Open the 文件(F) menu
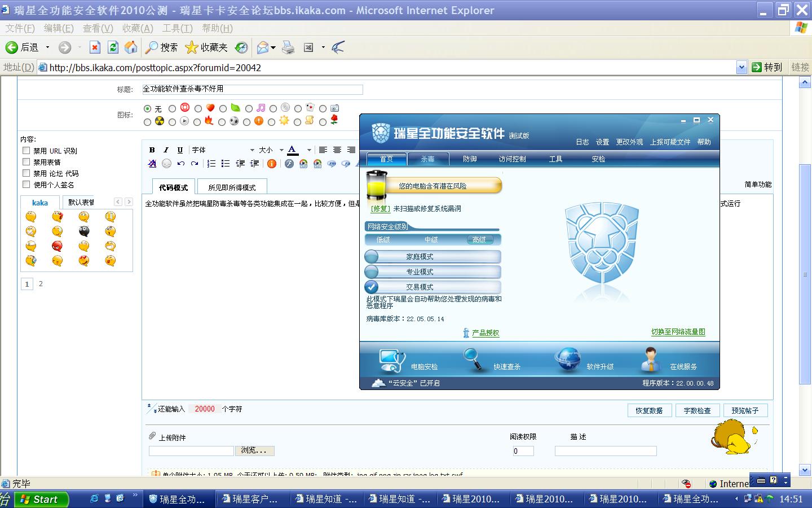812x508 pixels. 20,28
